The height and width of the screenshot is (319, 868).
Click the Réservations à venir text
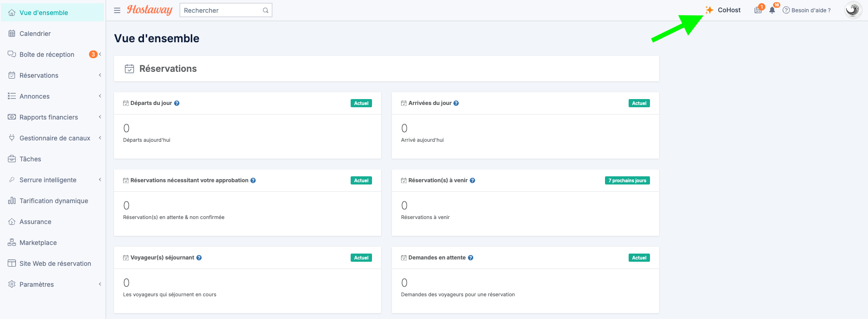point(426,217)
